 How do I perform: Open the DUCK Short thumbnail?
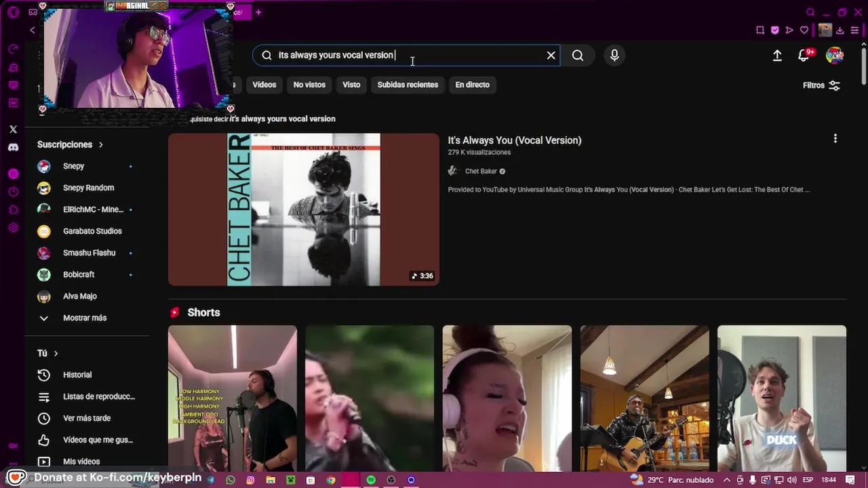(782, 399)
